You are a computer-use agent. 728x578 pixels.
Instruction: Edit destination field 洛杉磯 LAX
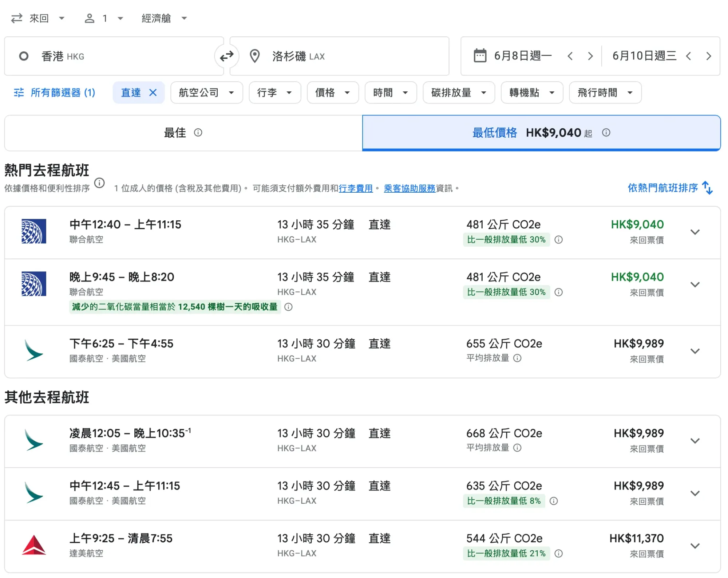(339, 56)
